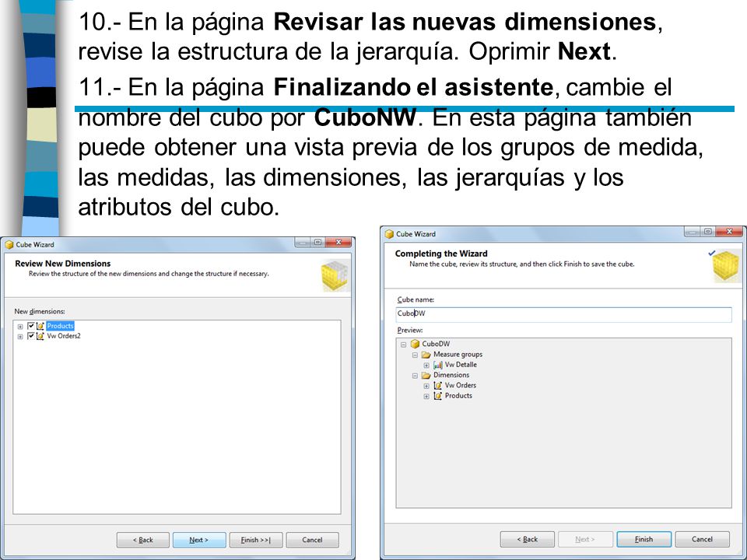Viewport: 747px width, 560px height.
Task: Click the Finish >>| button in the left wizard
Action: pyautogui.click(x=256, y=540)
